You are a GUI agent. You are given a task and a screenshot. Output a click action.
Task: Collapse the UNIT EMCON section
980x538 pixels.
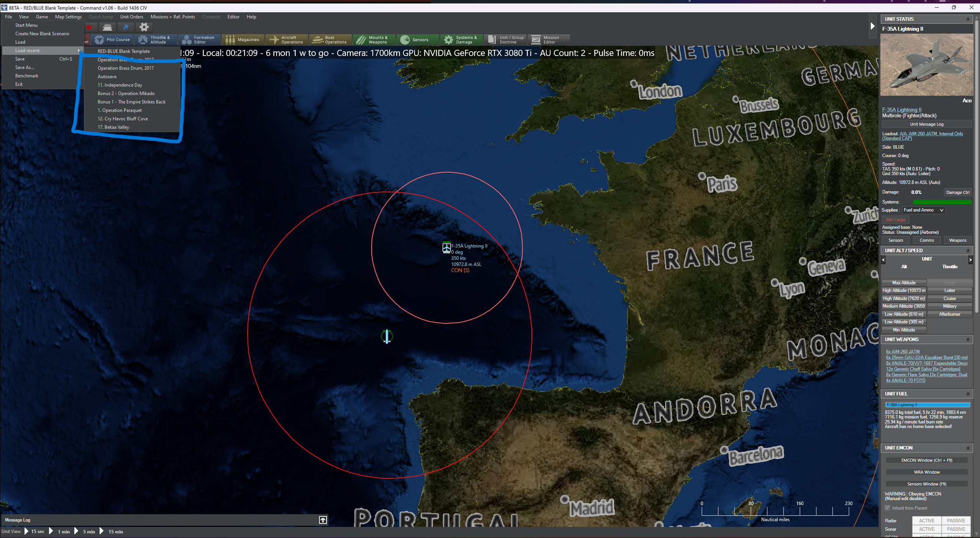click(x=968, y=448)
